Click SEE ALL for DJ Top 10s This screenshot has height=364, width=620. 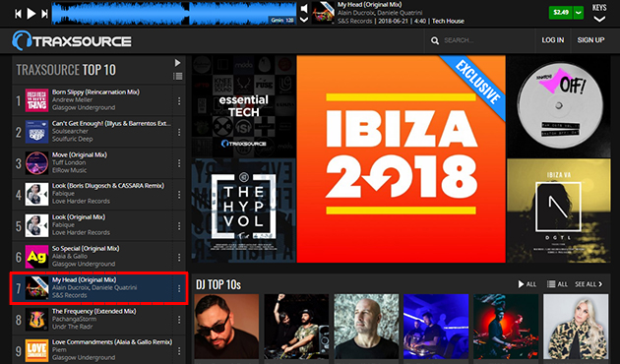pyautogui.click(x=589, y=284)
